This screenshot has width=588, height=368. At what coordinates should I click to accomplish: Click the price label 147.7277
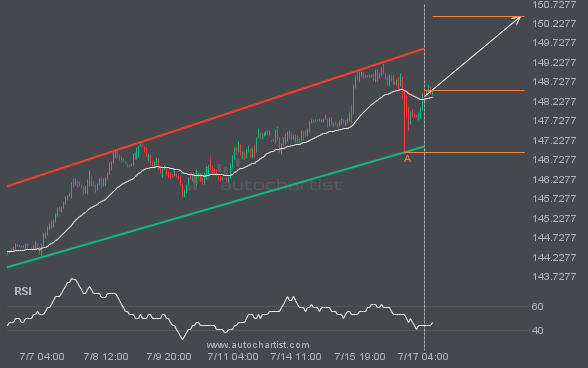pyautogui.click(x=554, y=121)
